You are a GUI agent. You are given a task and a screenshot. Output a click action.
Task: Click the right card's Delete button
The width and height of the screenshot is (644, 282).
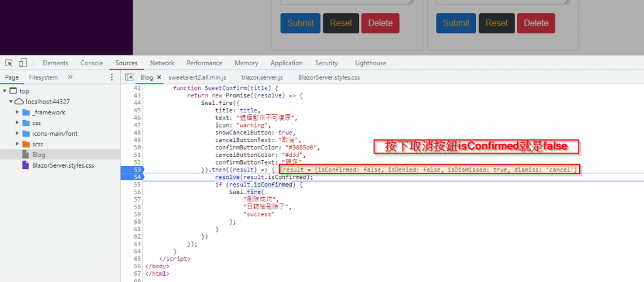pos(536,23)
